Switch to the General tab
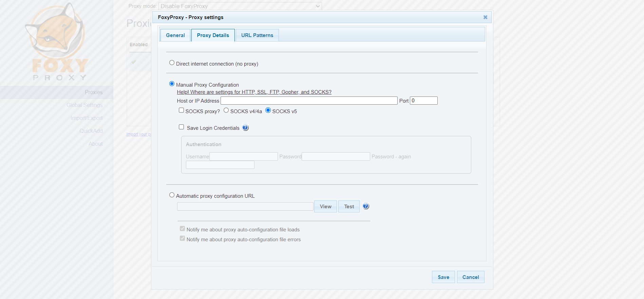This screenshot has height=299, width=644. click(x=175, y=35)
